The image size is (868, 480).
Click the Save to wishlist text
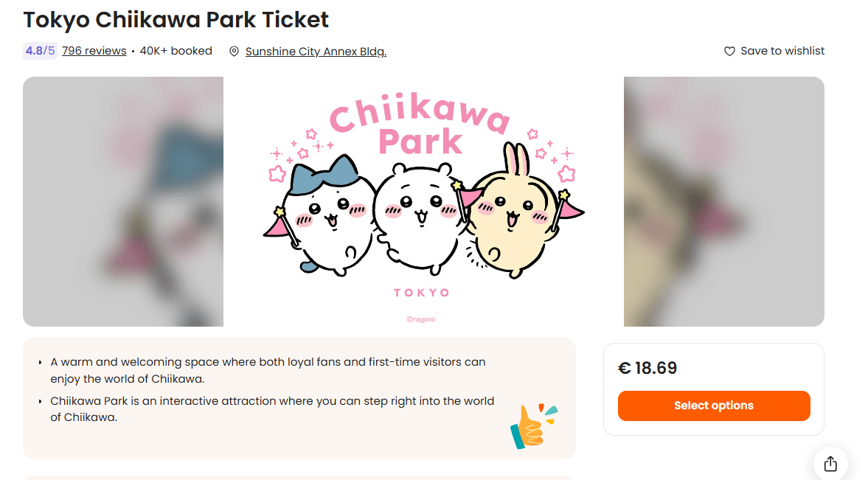click(782, 51)
